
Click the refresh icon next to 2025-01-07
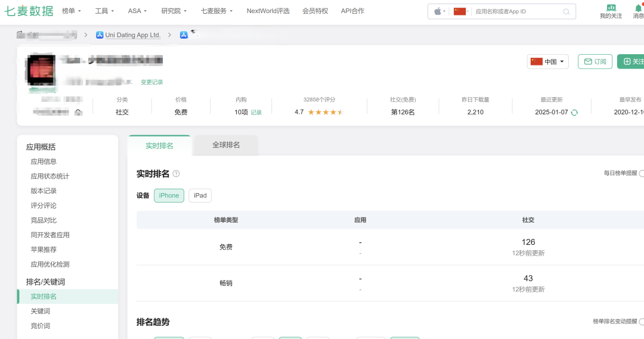pyautogui.click(x=574, y=113)
